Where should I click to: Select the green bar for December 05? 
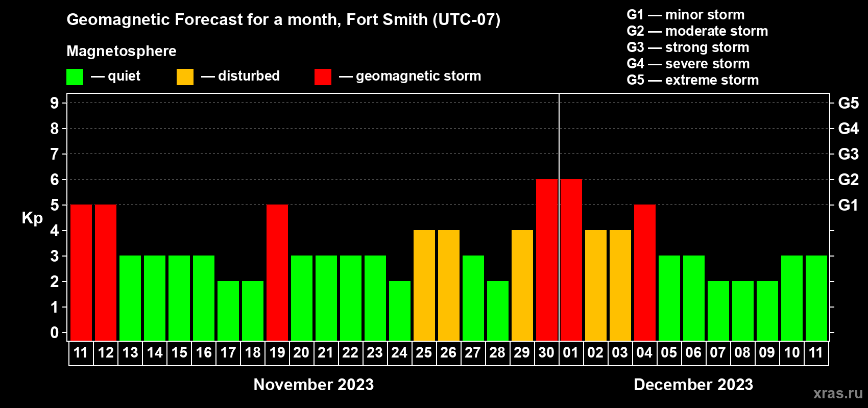tap(669, 298)
